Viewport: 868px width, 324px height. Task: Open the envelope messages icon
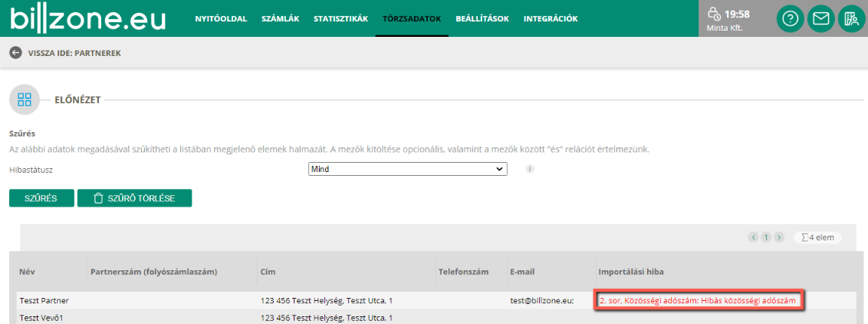click(x=821, y=19)
